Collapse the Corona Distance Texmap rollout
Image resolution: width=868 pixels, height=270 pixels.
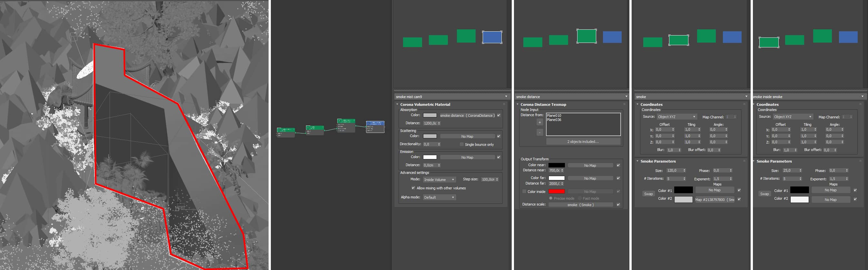coord(518,105)
